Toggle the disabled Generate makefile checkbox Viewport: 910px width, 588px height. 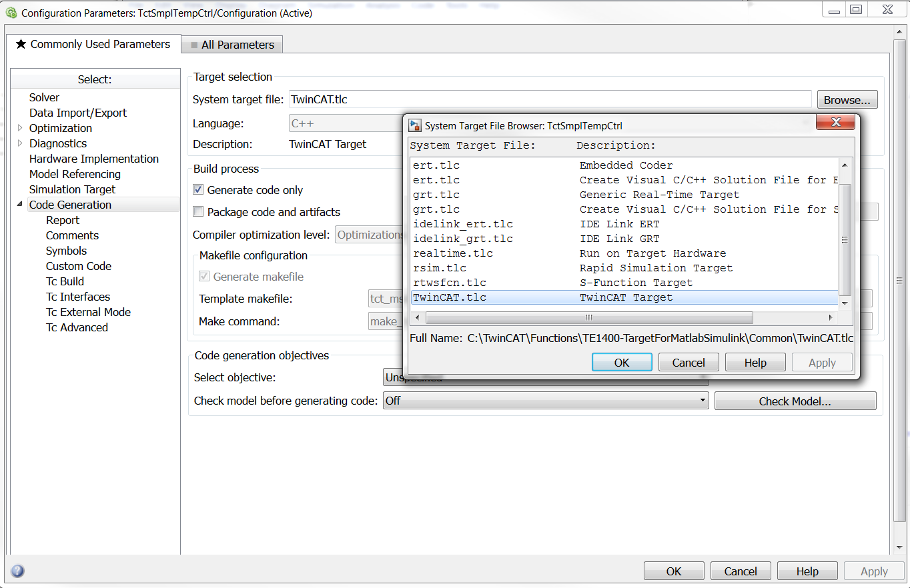pos(204,277)
